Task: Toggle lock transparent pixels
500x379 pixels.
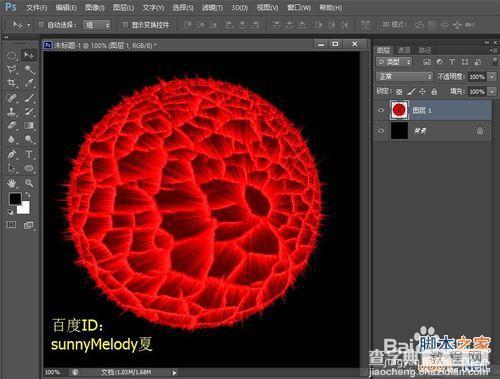Action: [399, 92]
